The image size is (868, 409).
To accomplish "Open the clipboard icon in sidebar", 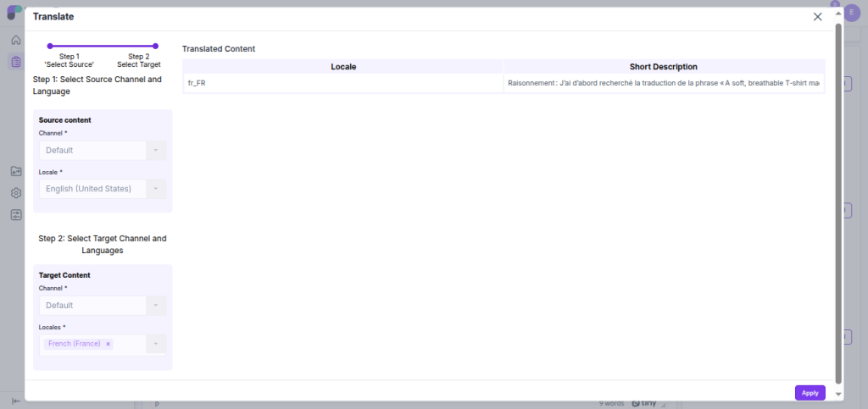I will pyautogui.click(x=15, y=61).
